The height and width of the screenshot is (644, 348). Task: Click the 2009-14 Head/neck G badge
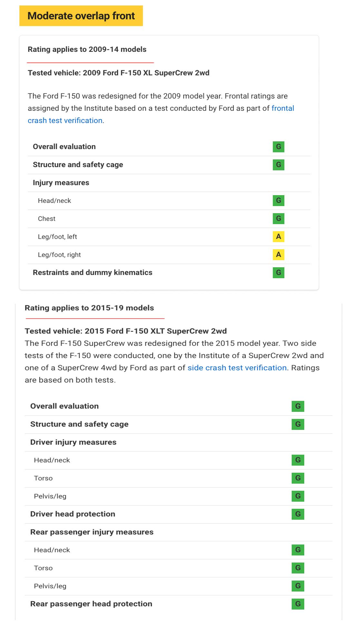(x=278, y=201)
